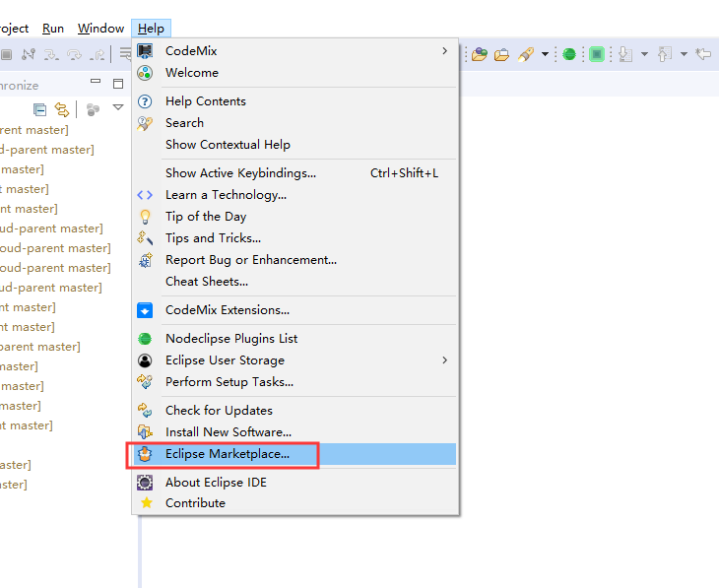Viewport: 719px width, 588px height.
Task: Click the Collapse All icon in the panel
Action: pyautogui.click(x=40, y=109)
